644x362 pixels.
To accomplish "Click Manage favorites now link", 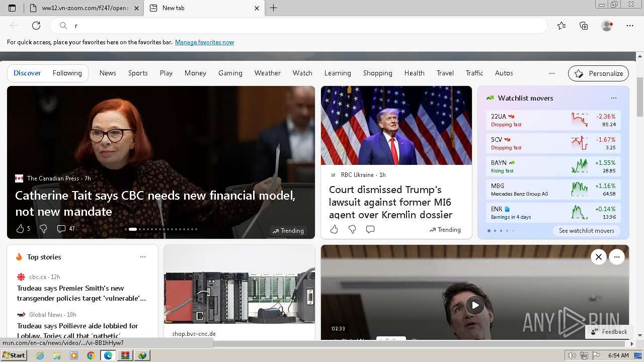I will point(204,42).
